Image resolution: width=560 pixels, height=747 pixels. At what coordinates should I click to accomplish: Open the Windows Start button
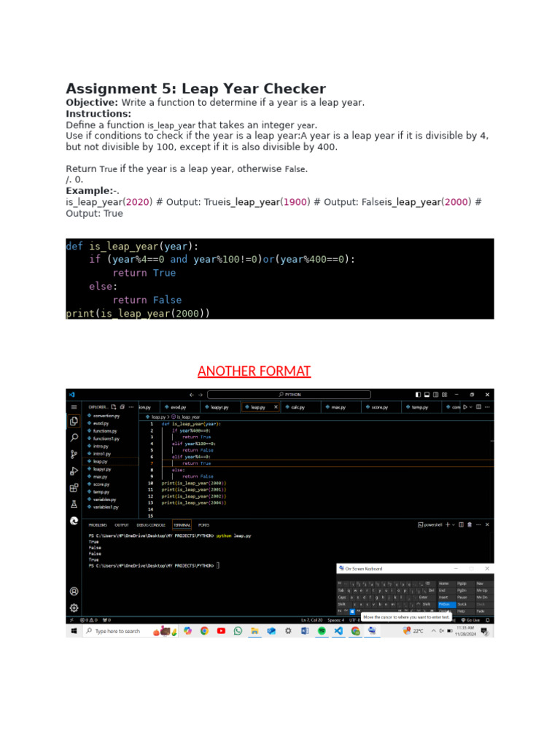click(74, 631)
